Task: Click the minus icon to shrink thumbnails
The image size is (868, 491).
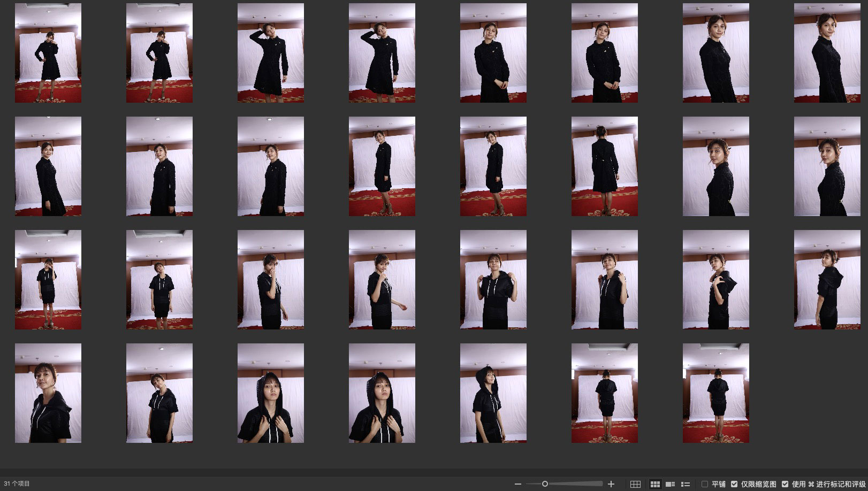Action: click(x=517, y=484)
